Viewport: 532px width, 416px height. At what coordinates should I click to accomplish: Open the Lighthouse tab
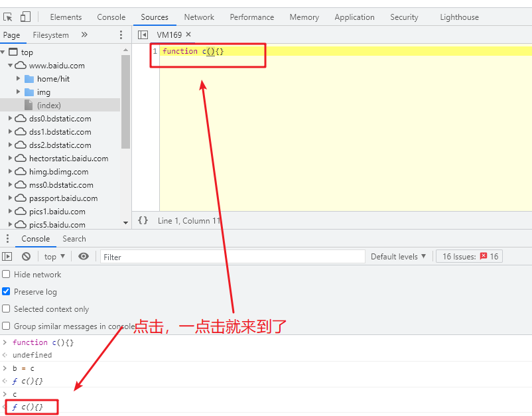click(460, 17)
